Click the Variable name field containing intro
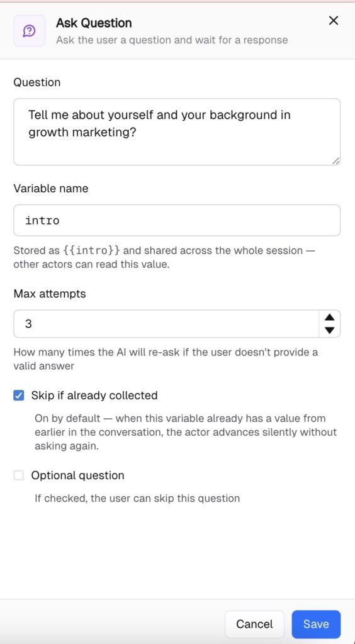This screenshot has width=355, height=644. click(x=177, y=220)
